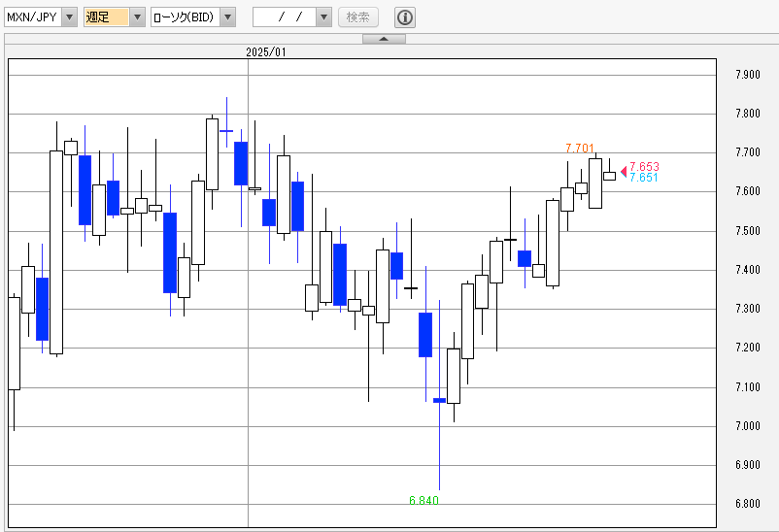Click the 6.800 price axis label
The width and height of the screenshot is (779, 532).
(x=748, y=504)
